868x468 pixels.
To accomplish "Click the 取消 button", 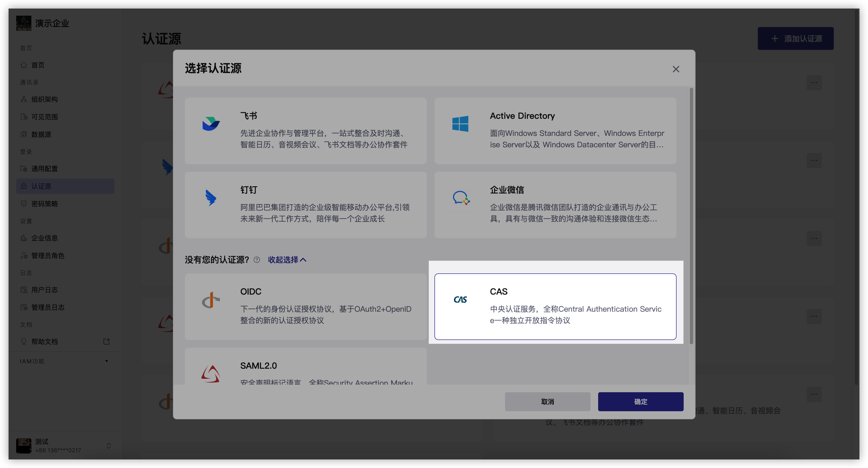I will pyautogui.click(x=548, y=401).
